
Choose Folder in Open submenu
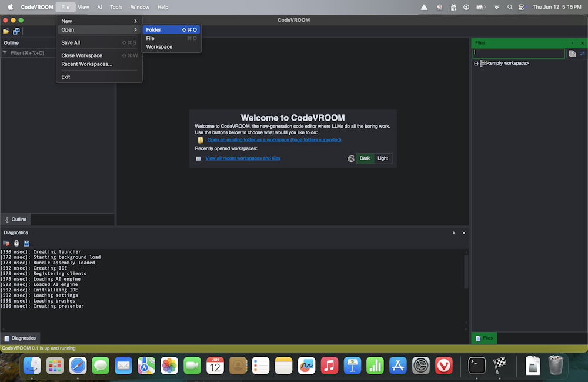(171, 29)
